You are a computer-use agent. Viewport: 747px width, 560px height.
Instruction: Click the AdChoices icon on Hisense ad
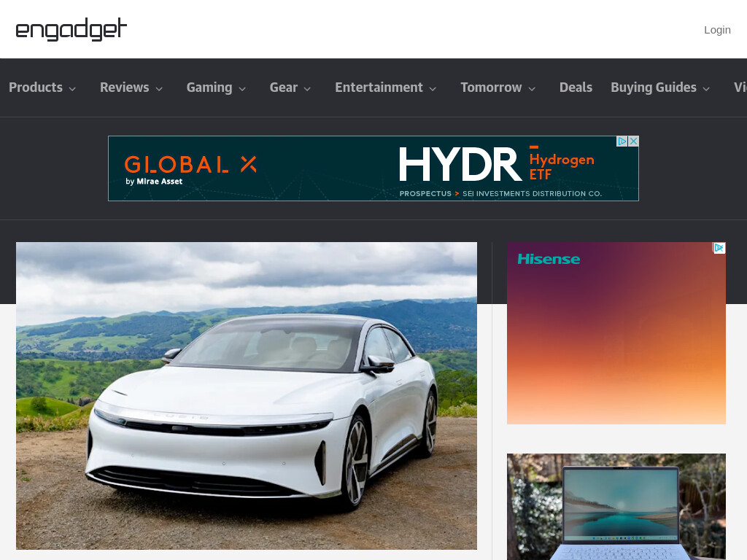(x=719, y=248)
